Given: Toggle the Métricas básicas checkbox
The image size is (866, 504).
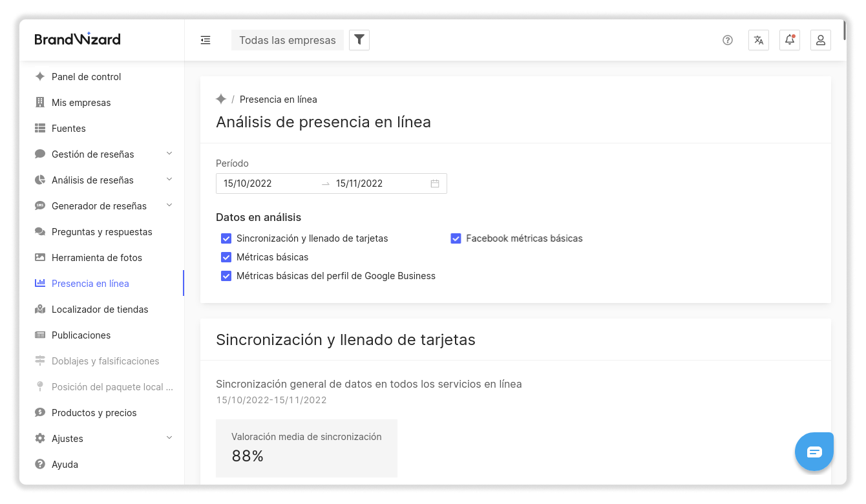Looking at the screenshot, I should coord(226,257).
